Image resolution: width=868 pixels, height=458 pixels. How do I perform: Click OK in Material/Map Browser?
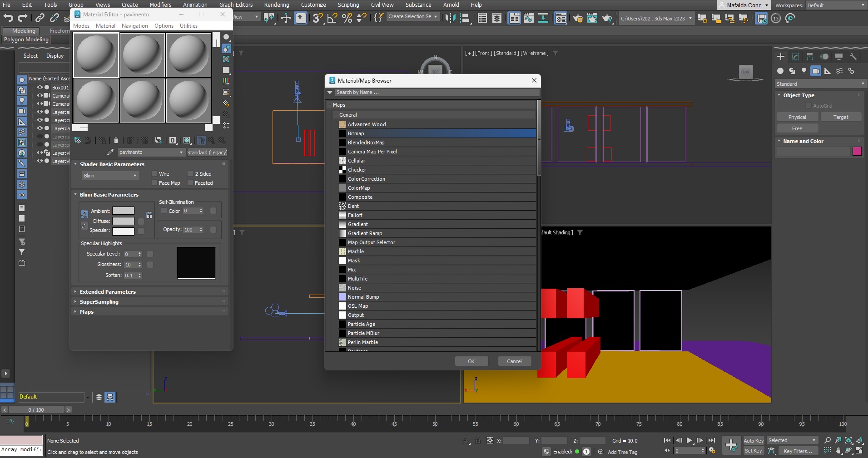click(x=471, y=361)
